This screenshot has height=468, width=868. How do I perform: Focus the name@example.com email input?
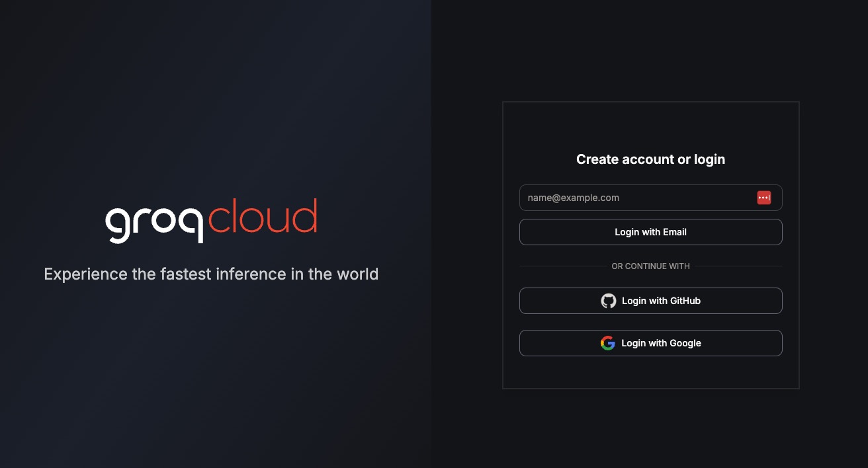(651, 198)
